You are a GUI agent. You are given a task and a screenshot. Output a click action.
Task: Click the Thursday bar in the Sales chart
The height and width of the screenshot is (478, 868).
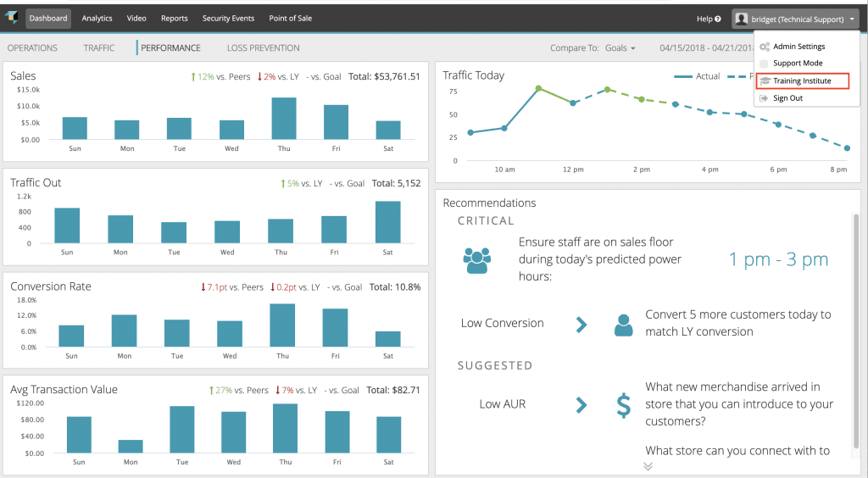(x=284, y=118)
